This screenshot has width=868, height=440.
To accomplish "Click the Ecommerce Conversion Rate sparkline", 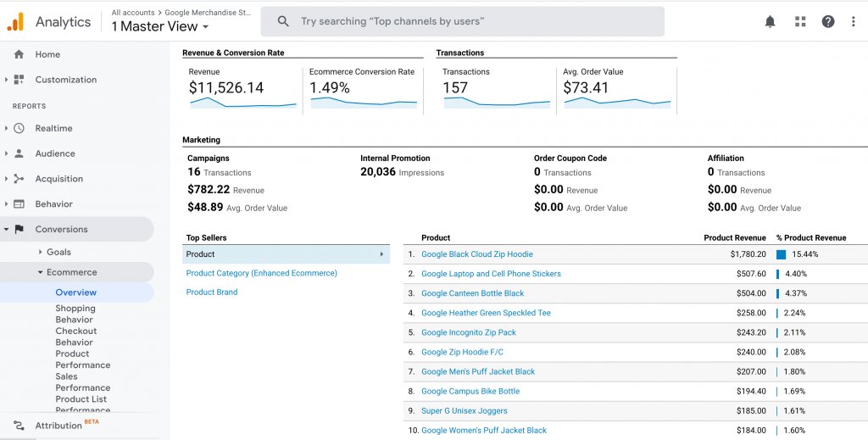I will click(x=364, y=103).
